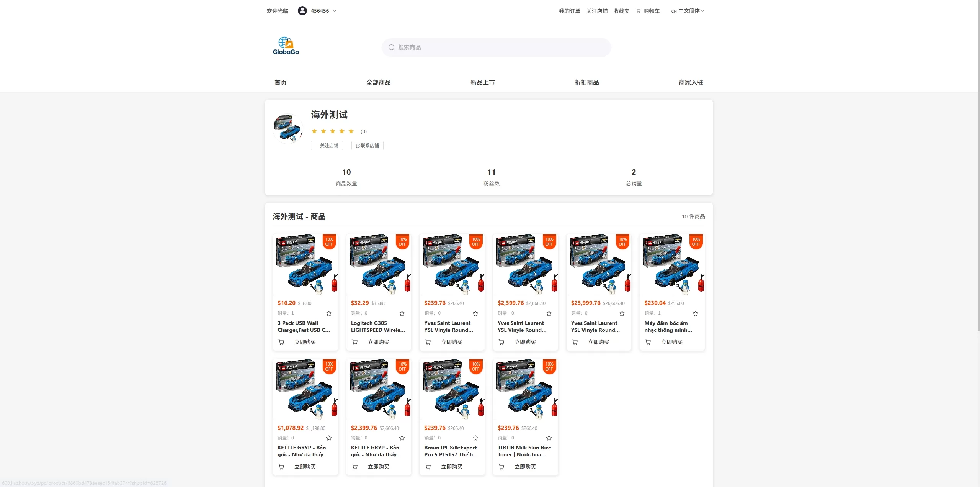This screenshot has width=980, height=487.
Task: Add the TIRTIR Milk Skin Rice Toner to cart
Action: (x=501, y=466)
